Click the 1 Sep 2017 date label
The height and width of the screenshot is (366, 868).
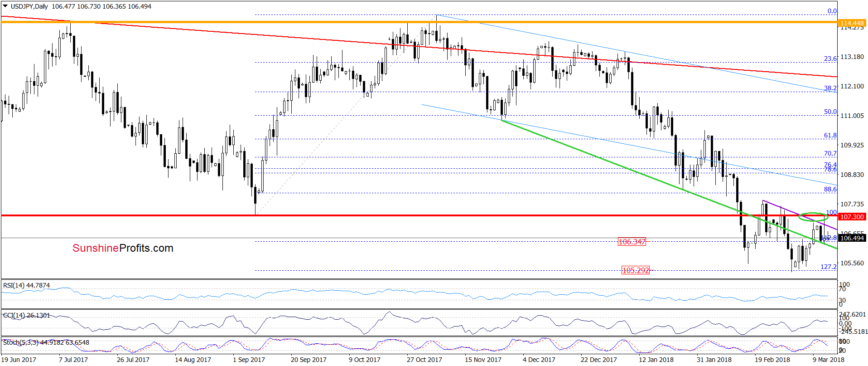(249, 360)
